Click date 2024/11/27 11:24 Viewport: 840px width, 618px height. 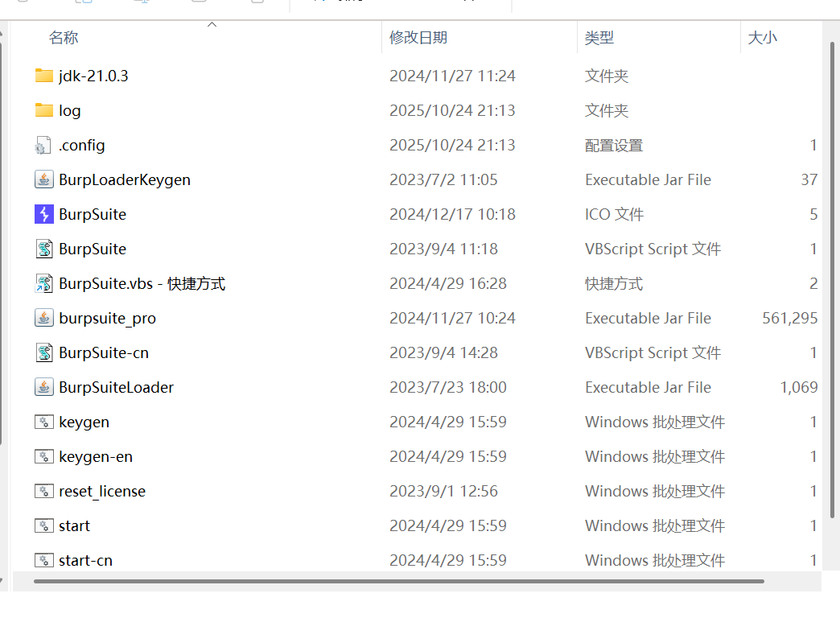452,76
